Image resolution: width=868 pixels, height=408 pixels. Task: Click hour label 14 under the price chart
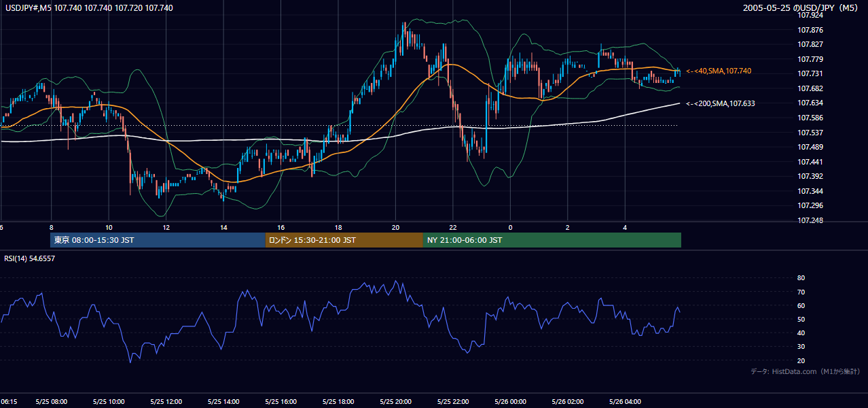pos(223,228)
